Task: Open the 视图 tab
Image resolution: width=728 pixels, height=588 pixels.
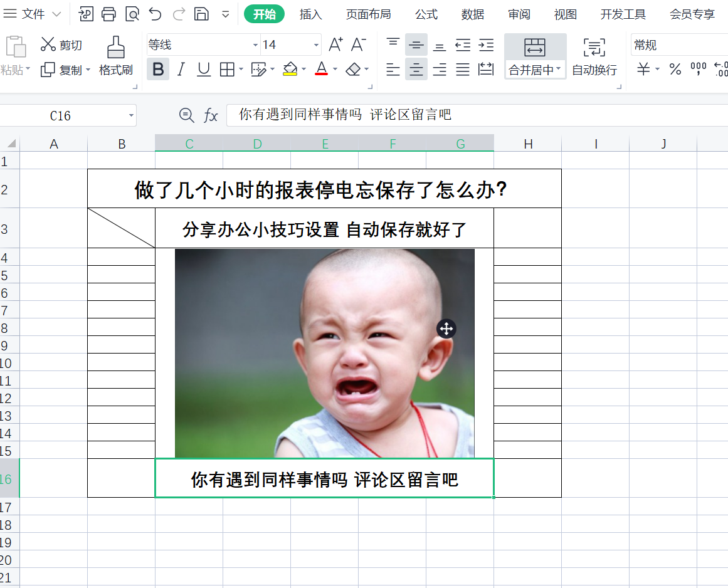Action: tap(565, 14)
